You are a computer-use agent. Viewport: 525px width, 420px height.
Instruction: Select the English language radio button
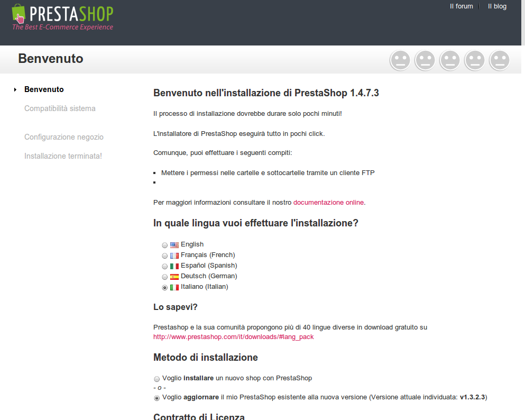pyautogui.click(x=165, y=245)
